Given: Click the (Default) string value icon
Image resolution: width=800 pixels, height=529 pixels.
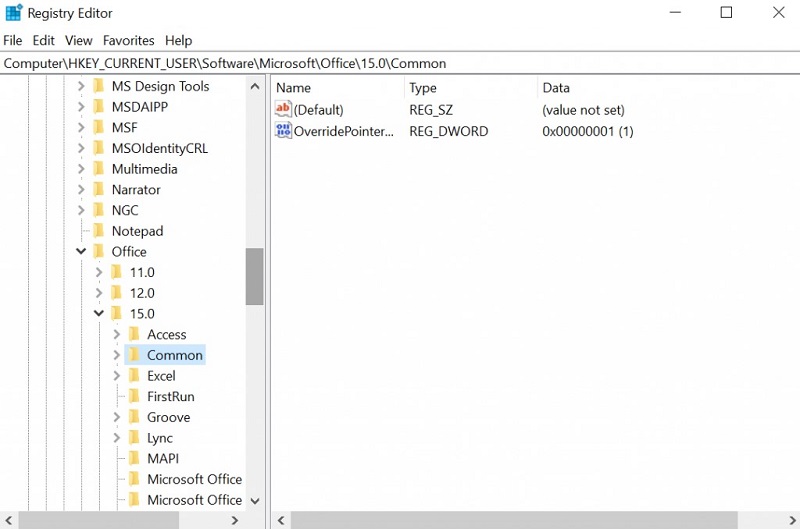Looking at the screenshot, I should 283,110.
